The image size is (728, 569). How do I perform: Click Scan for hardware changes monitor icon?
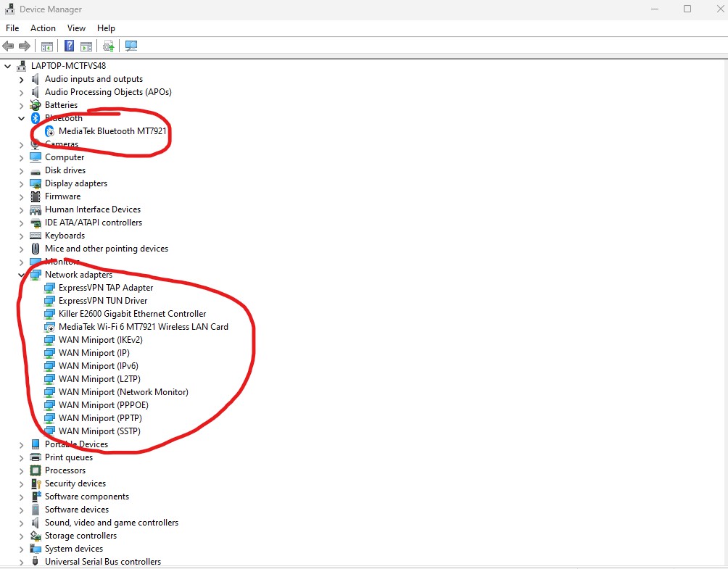pyautogui.click(x=131, y=46)
